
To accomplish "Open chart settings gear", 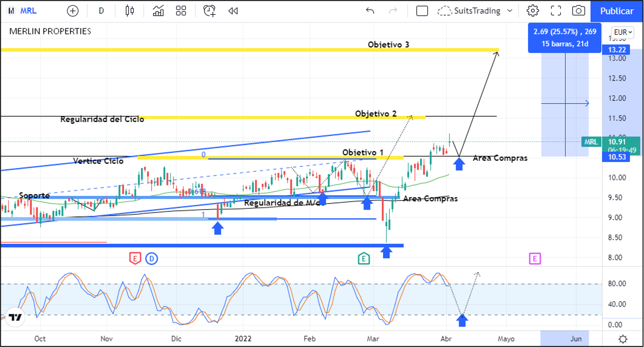I will (x=532, y=11).
